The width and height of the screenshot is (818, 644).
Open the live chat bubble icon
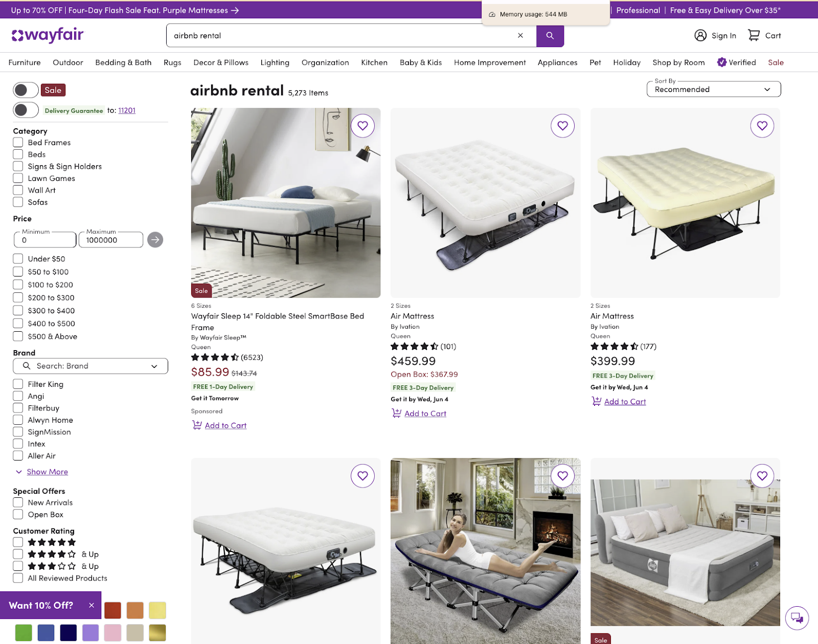tap(797, 617)
